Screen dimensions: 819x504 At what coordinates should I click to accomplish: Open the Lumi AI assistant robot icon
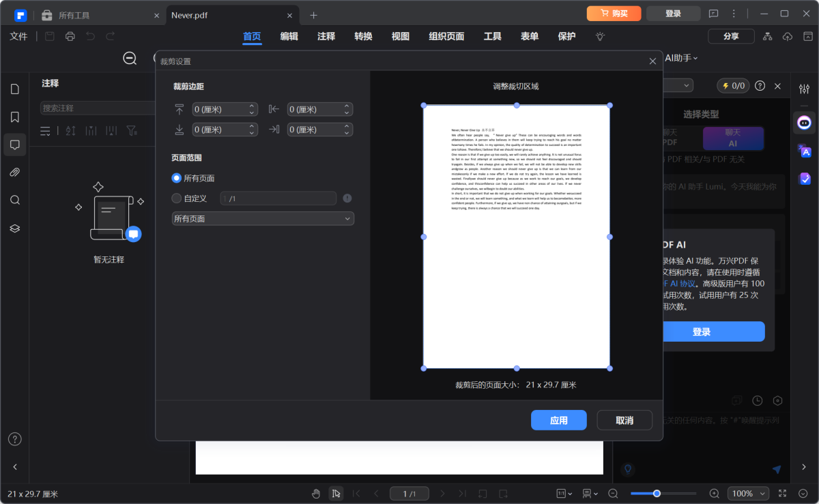804,123
